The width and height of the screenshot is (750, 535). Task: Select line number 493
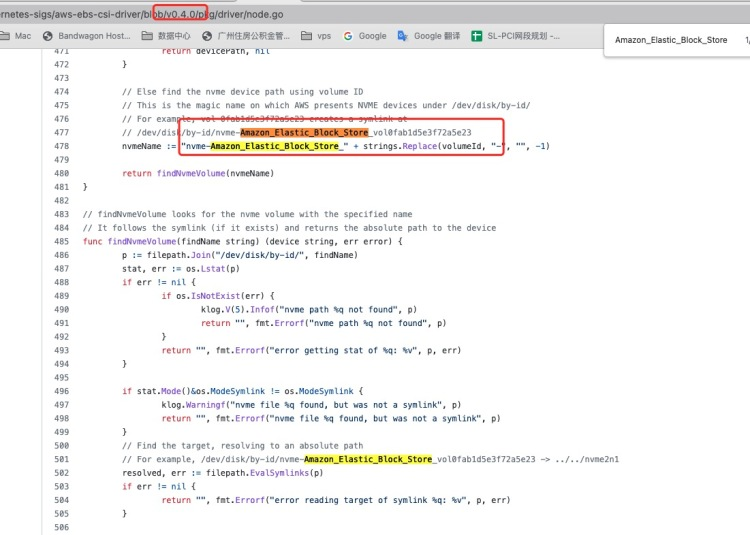click(62, 350)
